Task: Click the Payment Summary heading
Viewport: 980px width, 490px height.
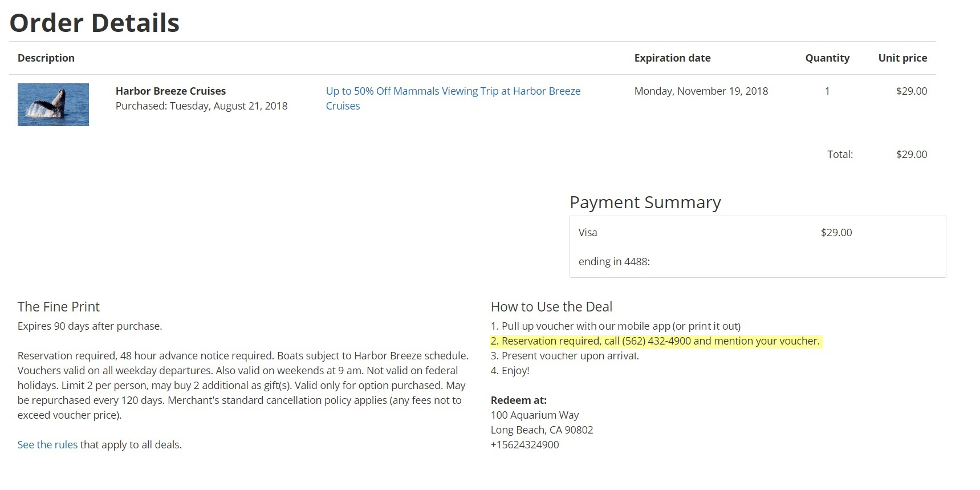Action: pyautogui.click(x=645, y=202)
